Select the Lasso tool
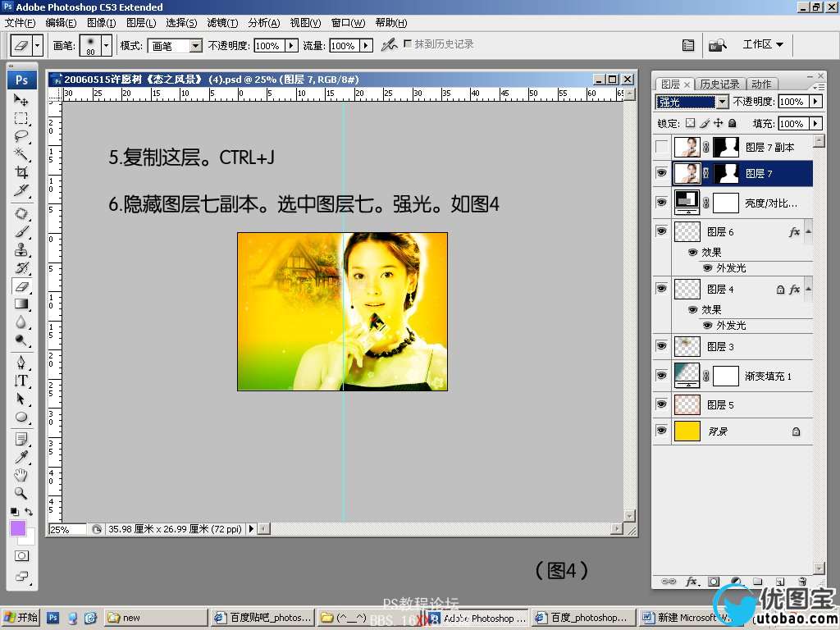Screen dimensions: 840x630 pos(21,135)
